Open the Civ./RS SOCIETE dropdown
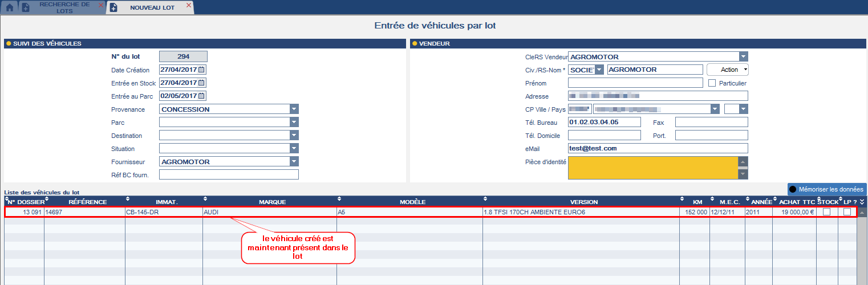868x285 pixels. 599,70
